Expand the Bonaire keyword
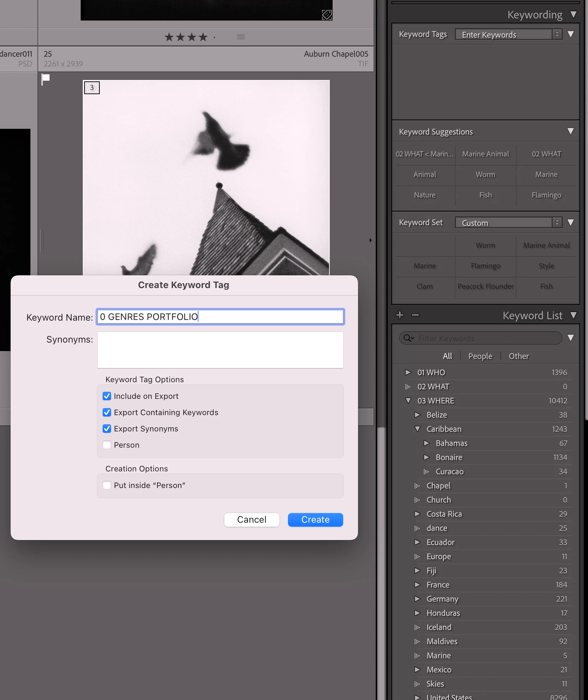 tap(427, 457)
